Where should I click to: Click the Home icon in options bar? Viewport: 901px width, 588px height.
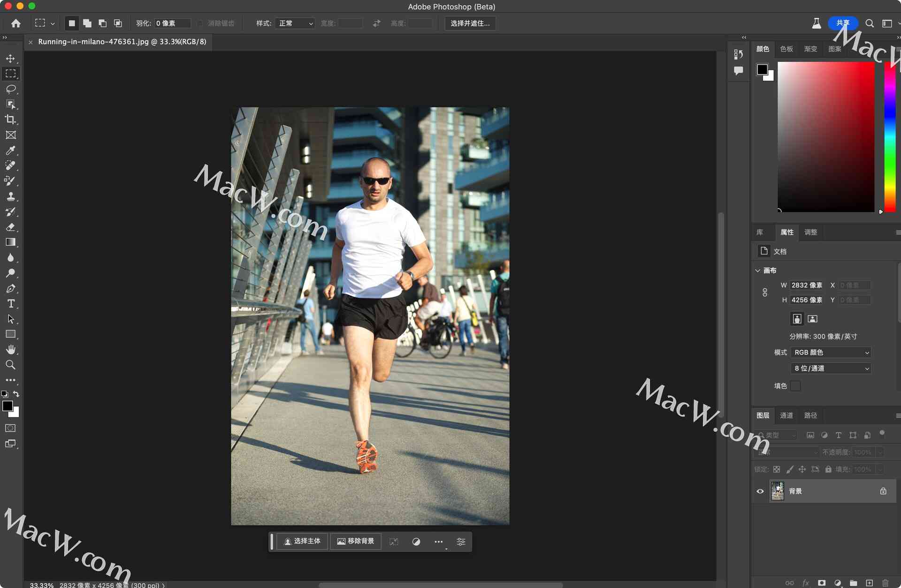(x=16, y=23)
